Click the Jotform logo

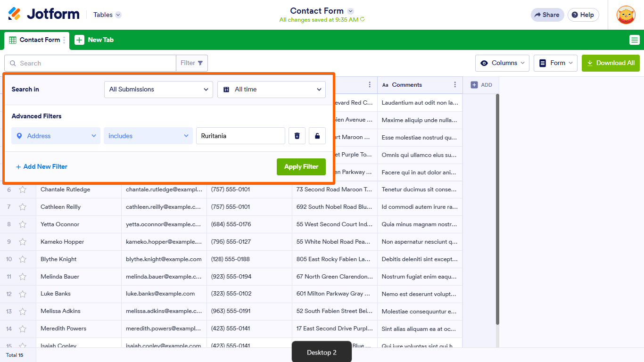point(44,14)
